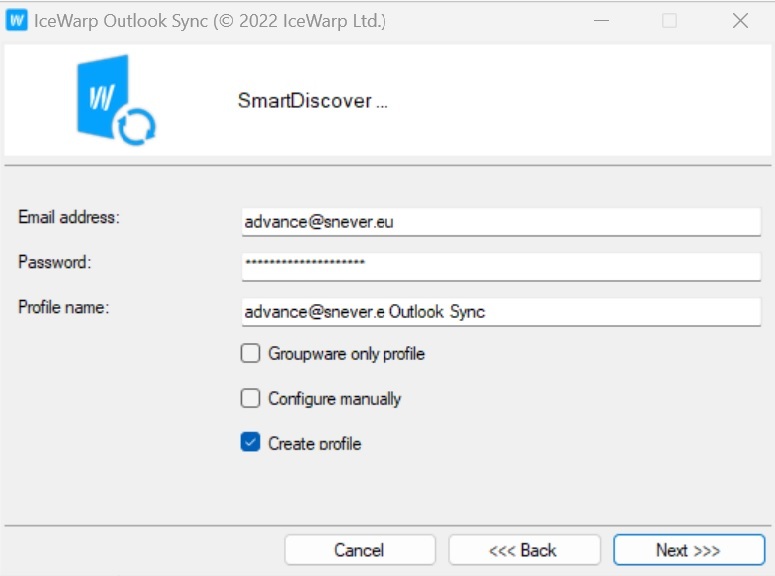Tick the Configure manually checkbox

coord(250,398)
